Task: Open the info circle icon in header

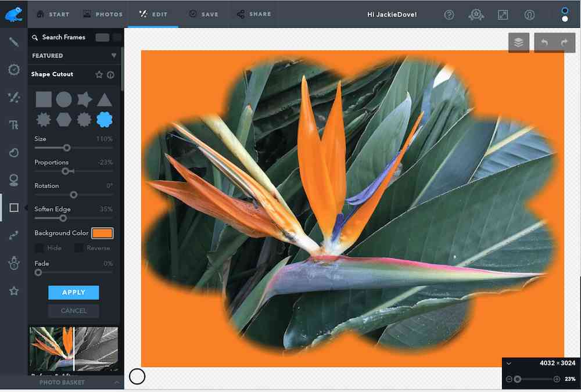Action: click(x=529, y=15)
